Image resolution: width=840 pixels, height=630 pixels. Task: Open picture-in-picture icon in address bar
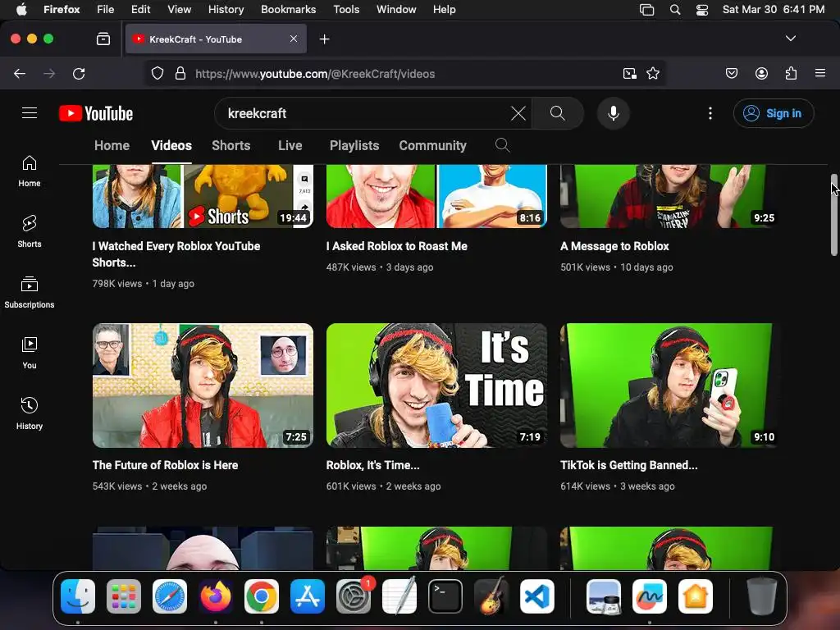629,73
